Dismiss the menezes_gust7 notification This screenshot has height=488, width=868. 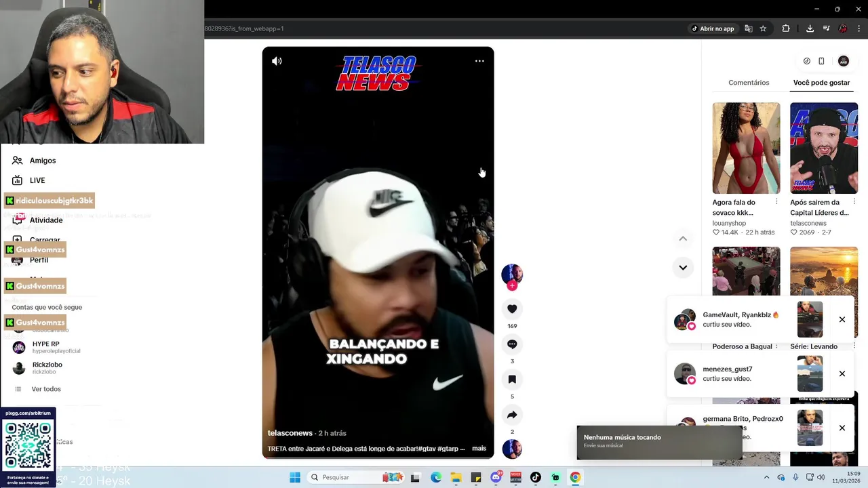[842, 374]
